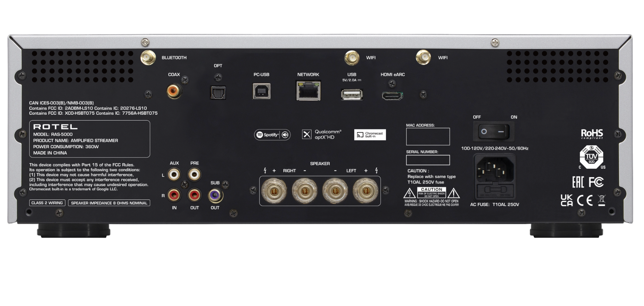This screenshot has width=644, height=306.
Task: Click the LEFT positive speaker binding post
Action: (x=366, y=191)
